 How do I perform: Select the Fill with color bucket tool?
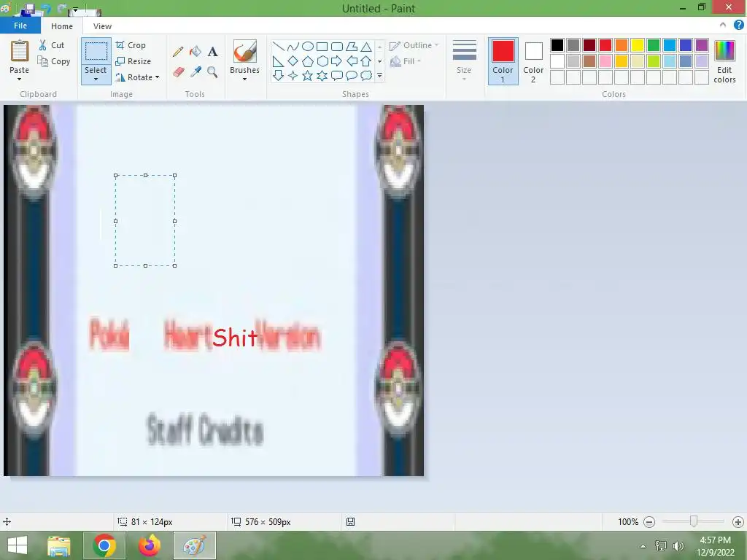[196, 52]
